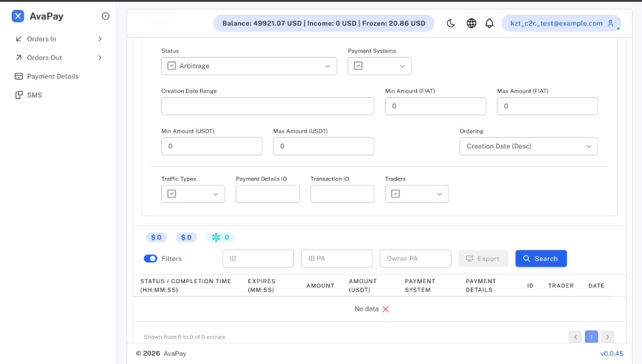This screenshot has height=364, width=642.
Task: Click the Payment Details ID field
Action: 267,194
